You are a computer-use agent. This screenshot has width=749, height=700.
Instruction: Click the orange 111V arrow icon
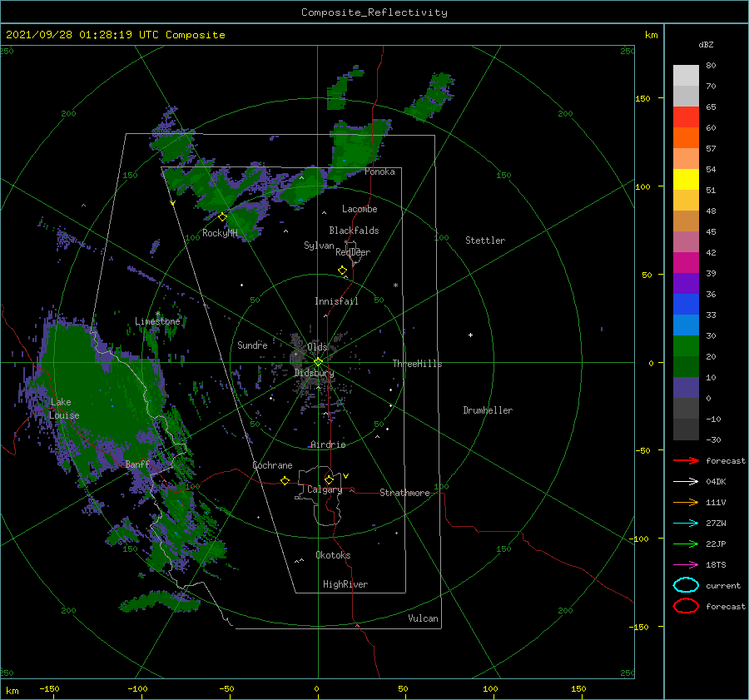point(686,502)
